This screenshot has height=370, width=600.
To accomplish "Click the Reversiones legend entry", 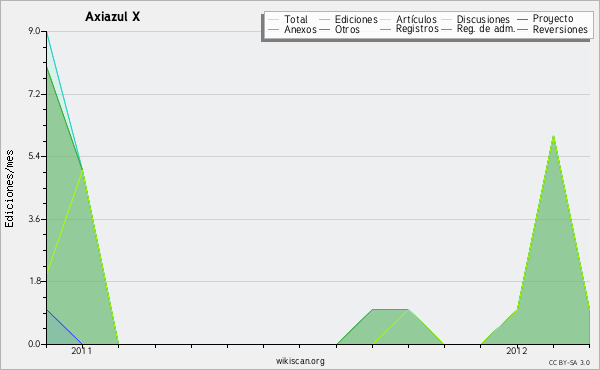I will click(x=560, y=29).
